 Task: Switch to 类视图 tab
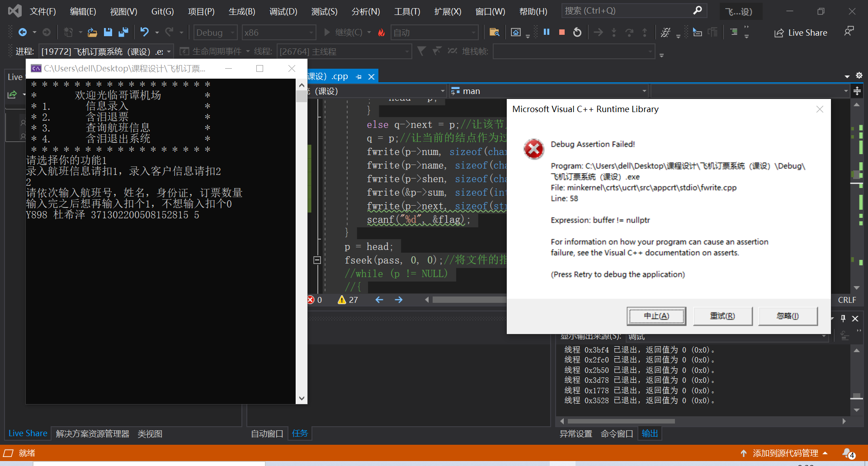[x=150, y=433]
